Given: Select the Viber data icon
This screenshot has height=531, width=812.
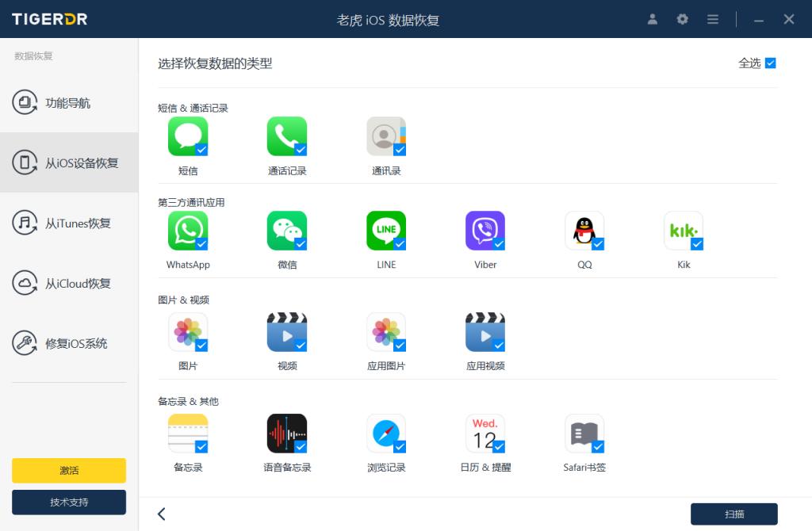Looking at the screenshot, I should pos(485,231).
